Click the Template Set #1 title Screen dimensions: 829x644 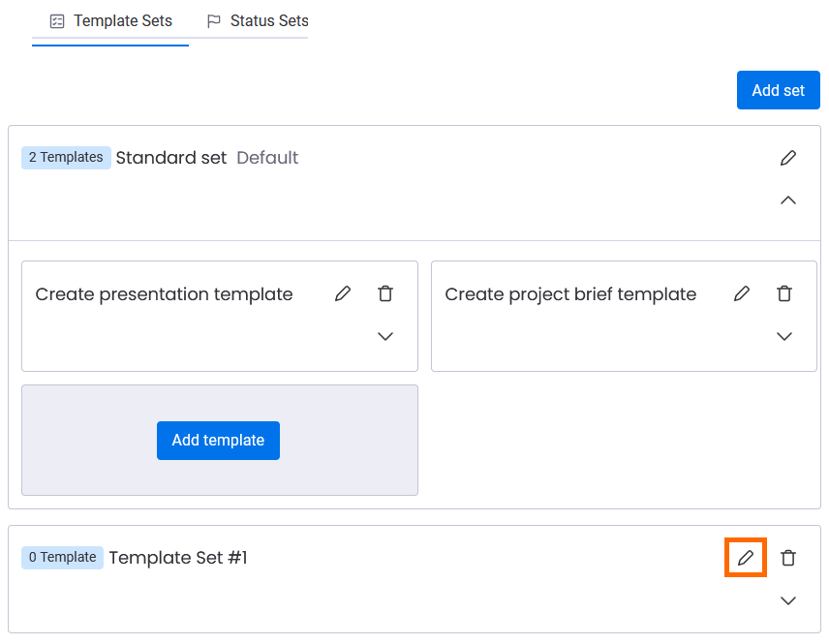point(178,558)
